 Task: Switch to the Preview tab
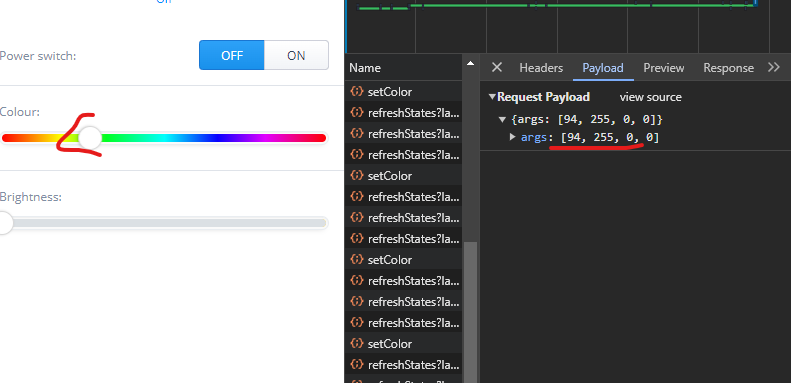663,68
